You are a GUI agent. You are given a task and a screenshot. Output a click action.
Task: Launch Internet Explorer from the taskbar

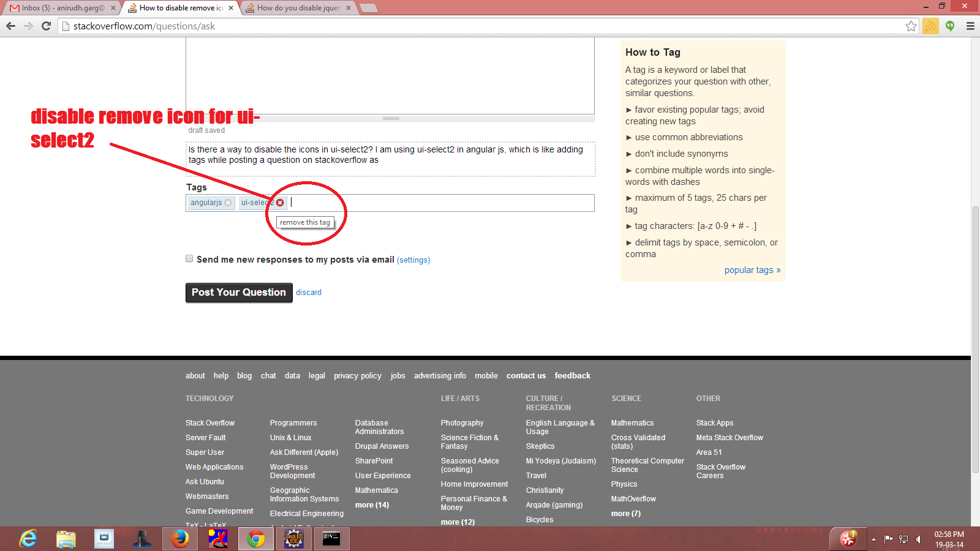(28, 539)
